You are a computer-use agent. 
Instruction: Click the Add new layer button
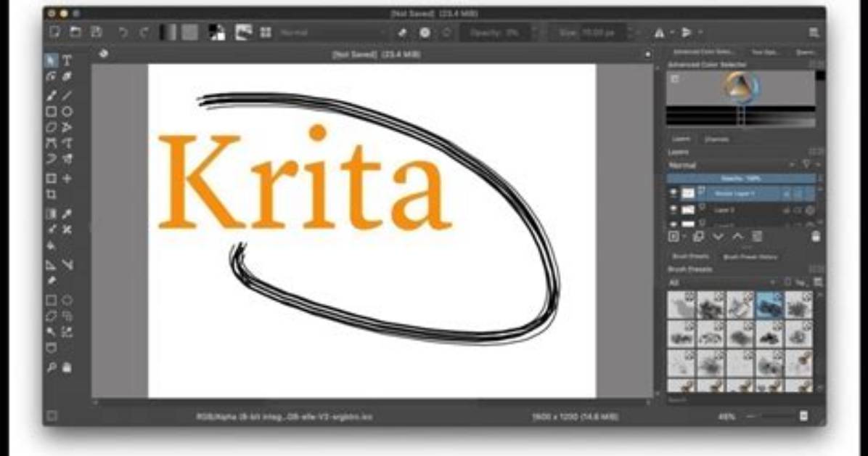[x=673, y=237]
